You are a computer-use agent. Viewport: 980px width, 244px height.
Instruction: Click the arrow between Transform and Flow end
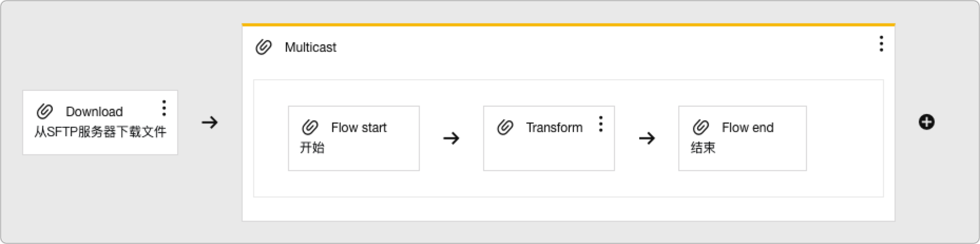coord(647,138)
